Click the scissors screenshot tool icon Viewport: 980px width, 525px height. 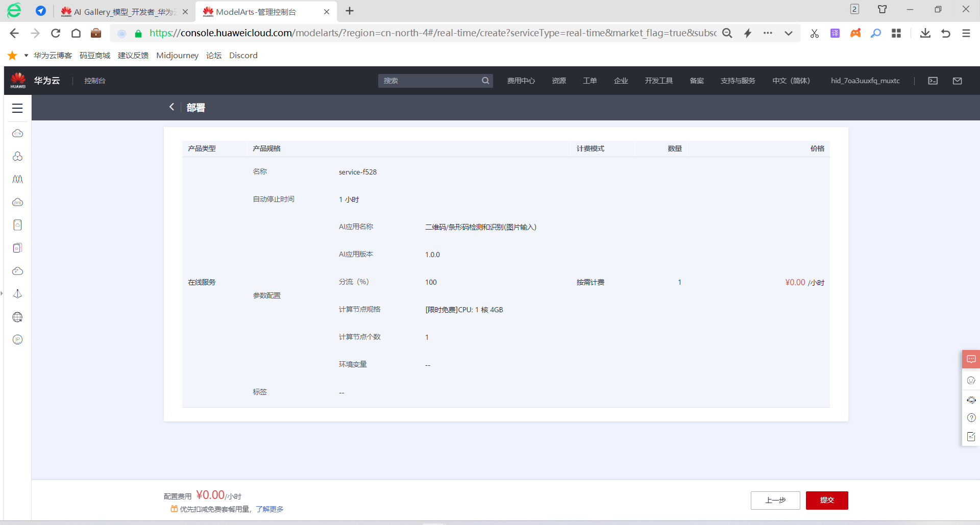tap(815, 33)
